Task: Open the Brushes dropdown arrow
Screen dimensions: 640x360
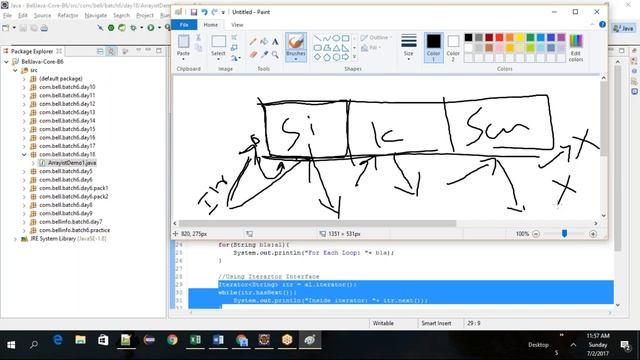Action: coord(296,59)
